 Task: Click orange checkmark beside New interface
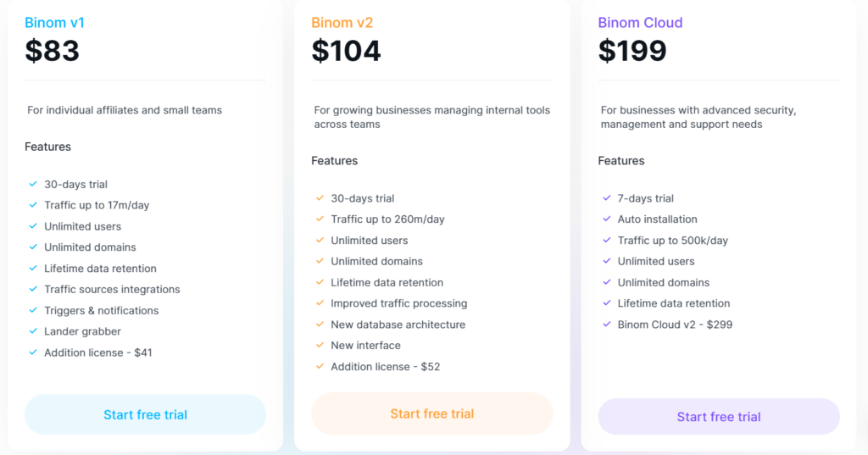320,345
